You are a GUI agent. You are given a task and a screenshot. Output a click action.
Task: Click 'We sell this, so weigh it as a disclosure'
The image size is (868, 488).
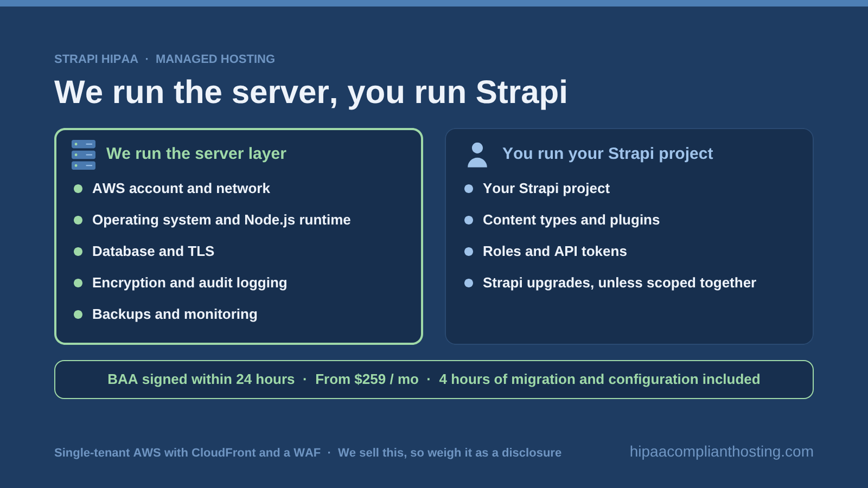[450, 452]
